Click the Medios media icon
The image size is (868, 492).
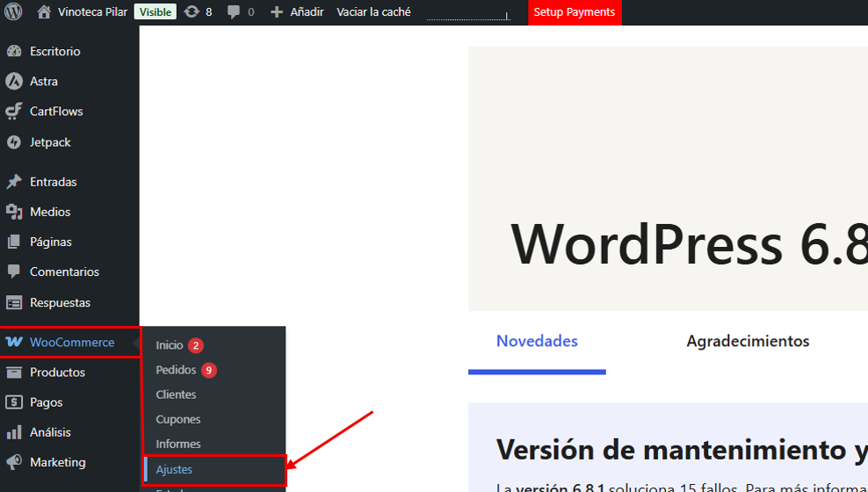[14, 212]
